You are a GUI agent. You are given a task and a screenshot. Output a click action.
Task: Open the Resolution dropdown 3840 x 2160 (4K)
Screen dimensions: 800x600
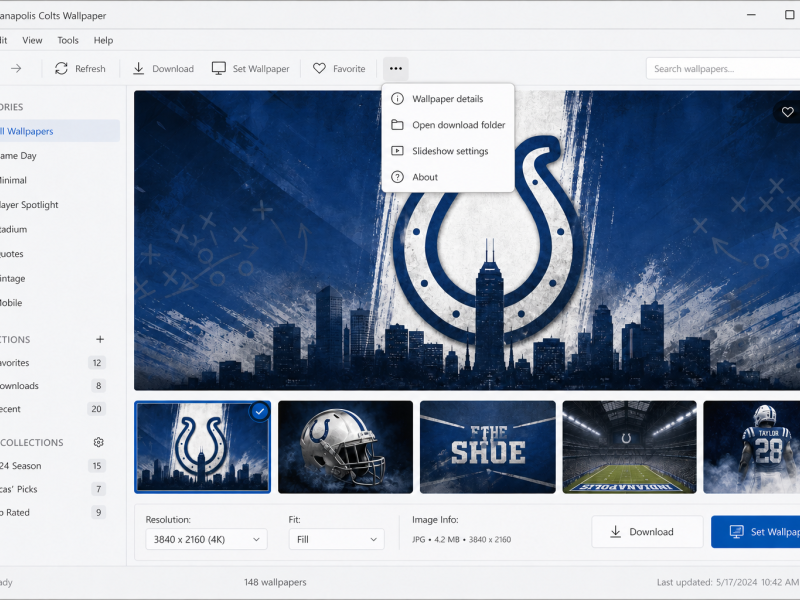[206, 539]
